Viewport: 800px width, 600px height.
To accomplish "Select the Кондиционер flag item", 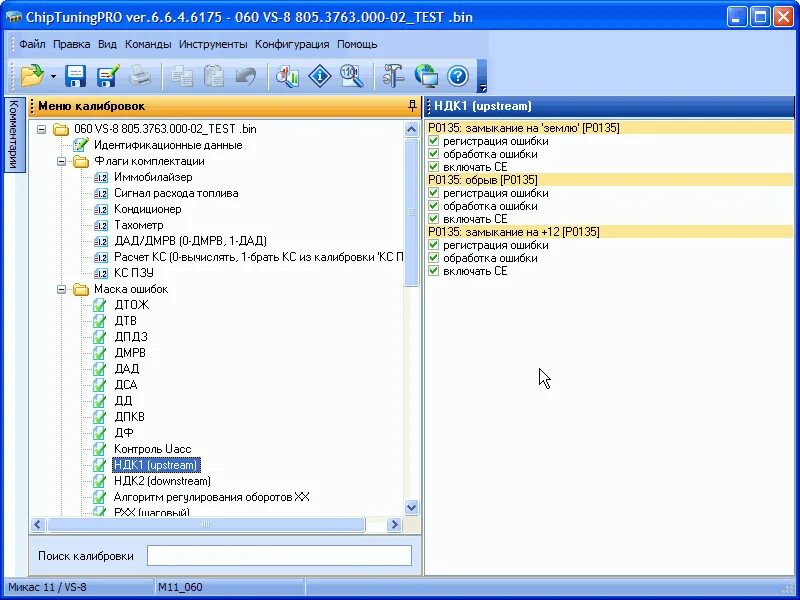I will point(147,209).
